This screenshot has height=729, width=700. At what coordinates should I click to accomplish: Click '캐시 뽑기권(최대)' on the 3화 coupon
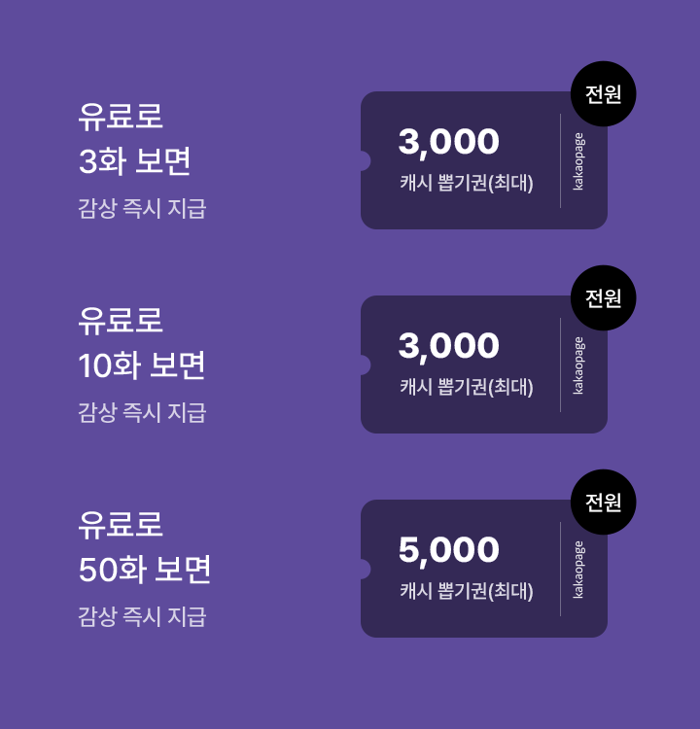[467, 183]
